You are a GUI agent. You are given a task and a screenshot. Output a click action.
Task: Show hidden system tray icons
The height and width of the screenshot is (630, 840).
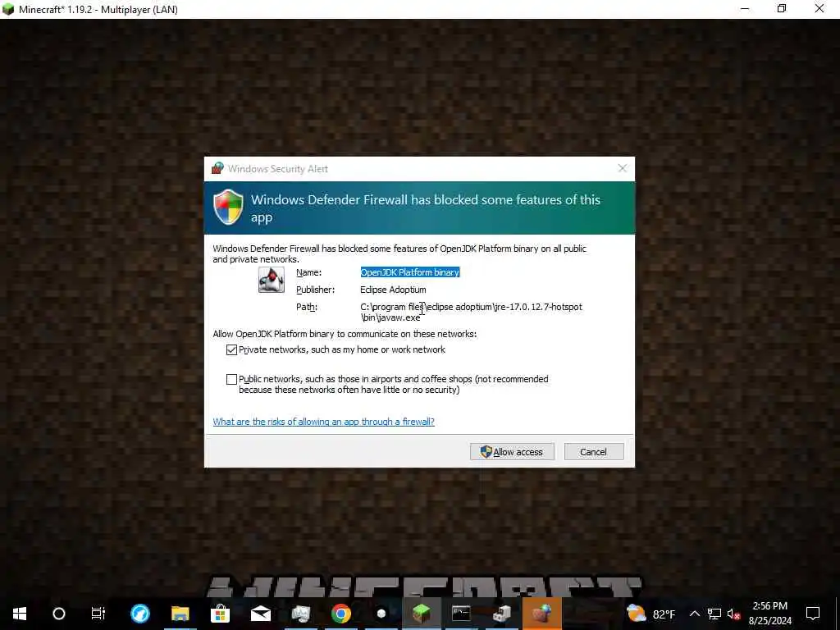694,614
